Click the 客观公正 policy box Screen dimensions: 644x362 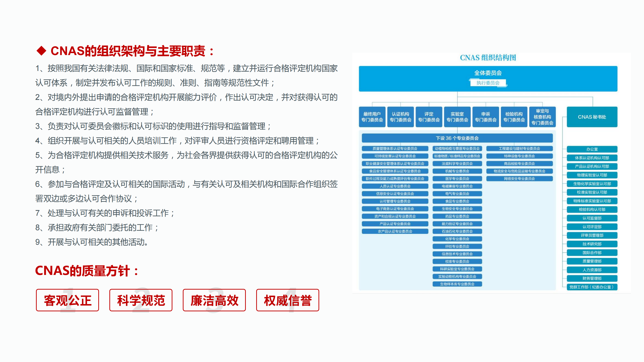click(68, 300)
